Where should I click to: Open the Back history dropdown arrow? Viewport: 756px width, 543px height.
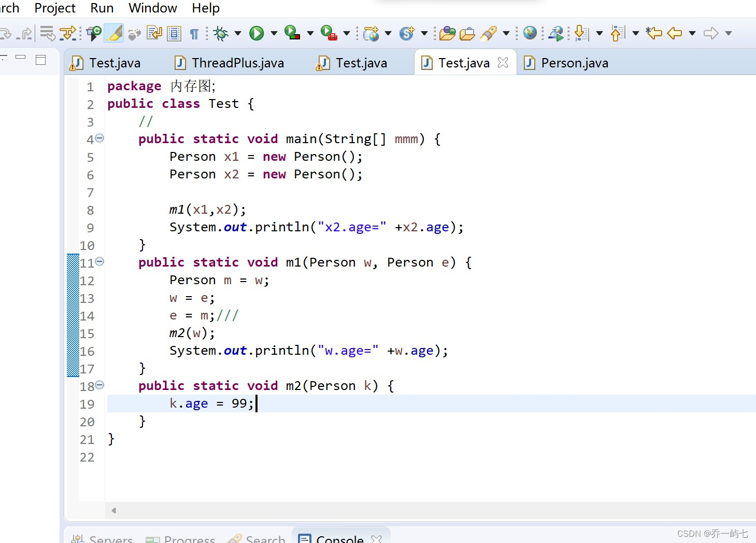point(692,34)
